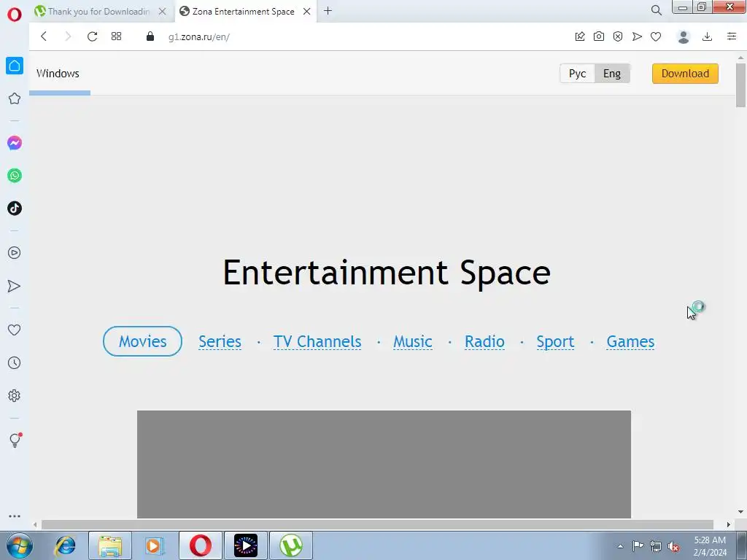Reload the current page

point(93,36)
